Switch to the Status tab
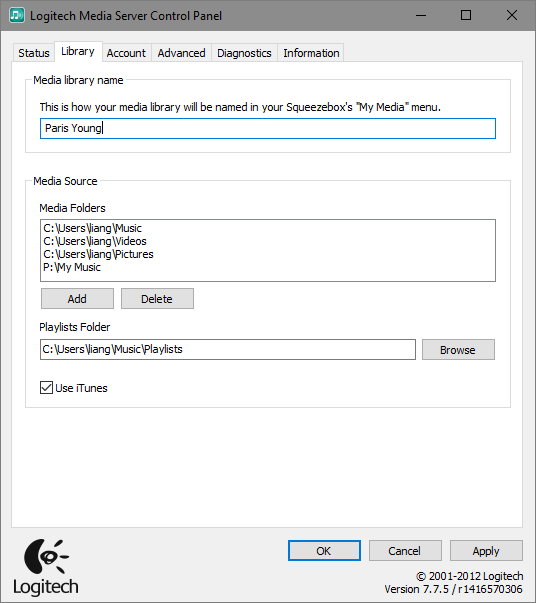536x603 pixels. click(x=34, y=53)
